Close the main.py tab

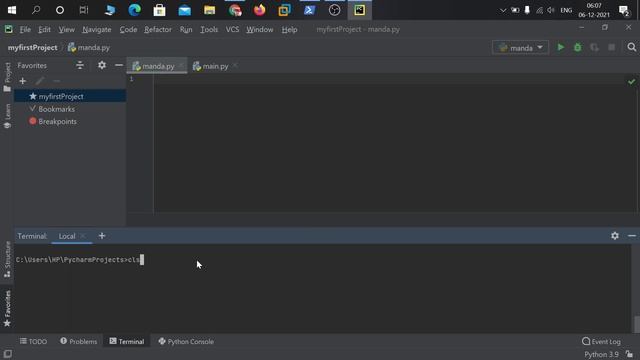[235, 66]
